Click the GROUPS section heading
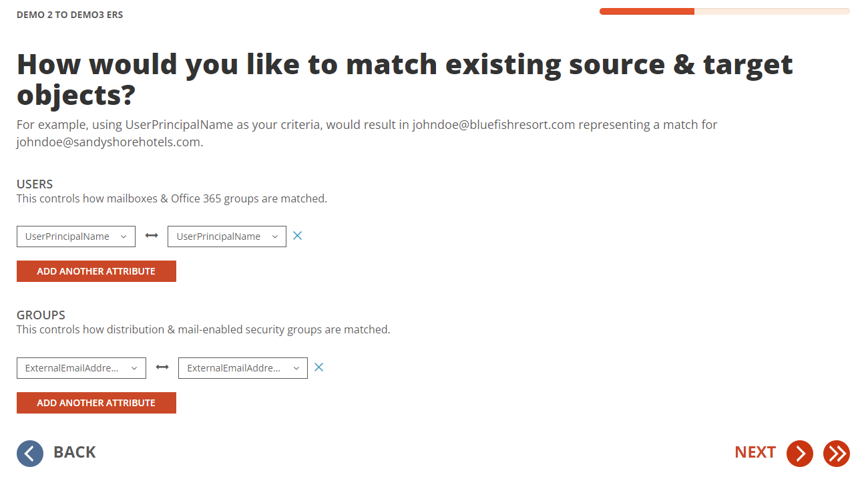The image size is (868, 477). pos(41,315)
